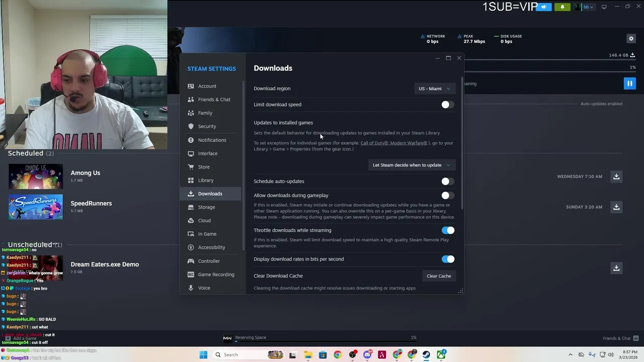Click the Big Picture mode monitor icon
Screen dimensions: 644x362
[x=604, y=7]
